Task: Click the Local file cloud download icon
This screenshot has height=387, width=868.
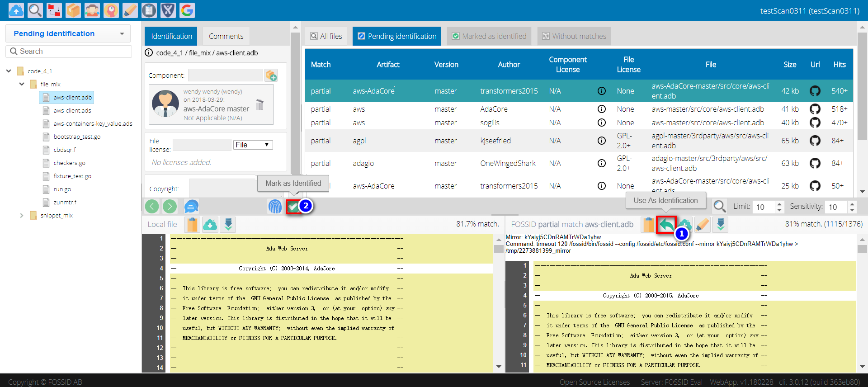Action: coord(210,224)
